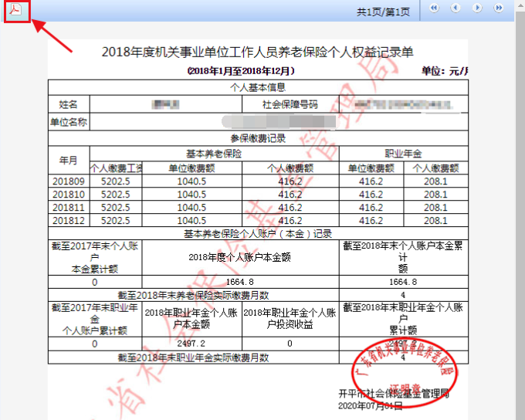Click the 201812 month row cell
Image resolution: width=525 pixels, height=420 pixels.
pyautogui.click(x=69, y=220)
